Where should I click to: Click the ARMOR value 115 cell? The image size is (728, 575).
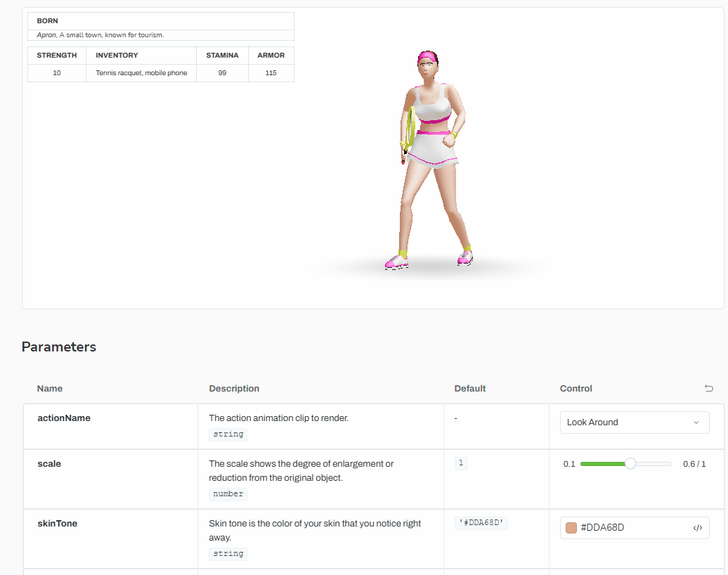click(x=271, y=73)
